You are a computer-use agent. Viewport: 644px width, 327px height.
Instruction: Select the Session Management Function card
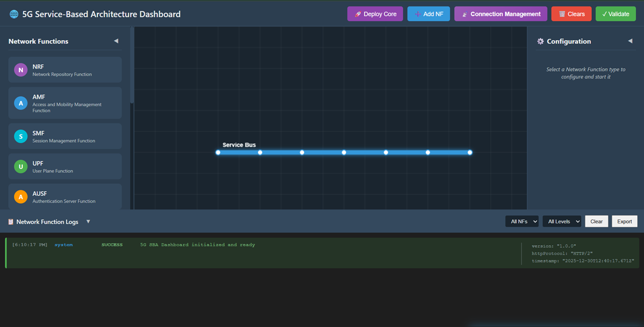pos(65,136)
